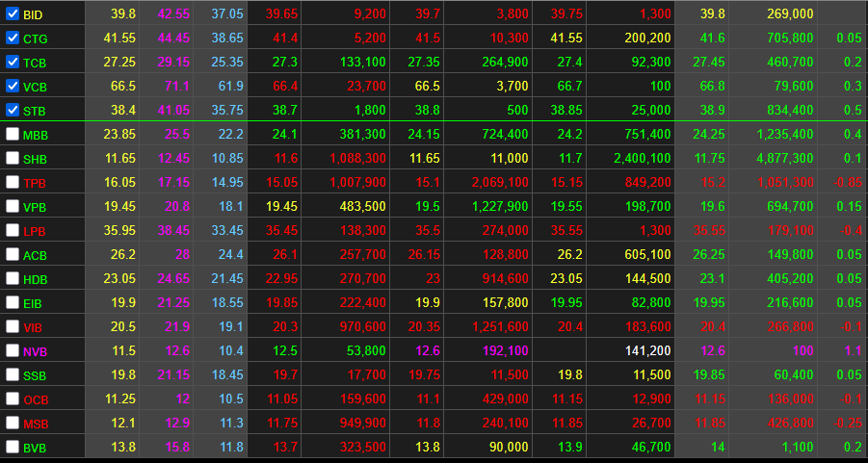The height and width of the screenshot is (463, 868).
Task: Check the VPB row checkbox
Action: [13, 206]
